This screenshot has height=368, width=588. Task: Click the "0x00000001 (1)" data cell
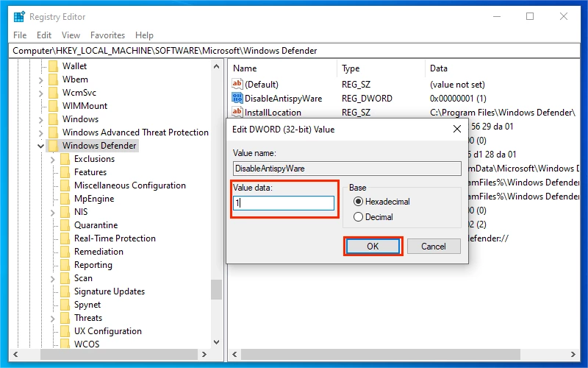pos(458,99)
